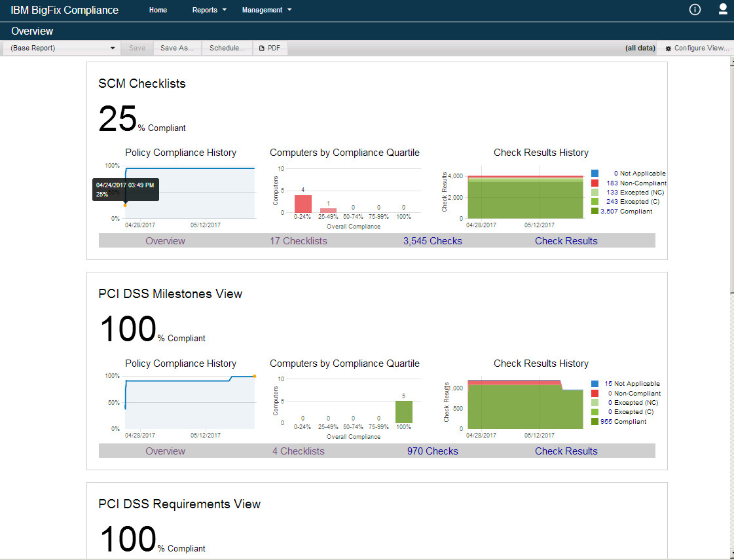
Task: Click the IBM BigFix Compliance title
Action: [x=65, y=10]
